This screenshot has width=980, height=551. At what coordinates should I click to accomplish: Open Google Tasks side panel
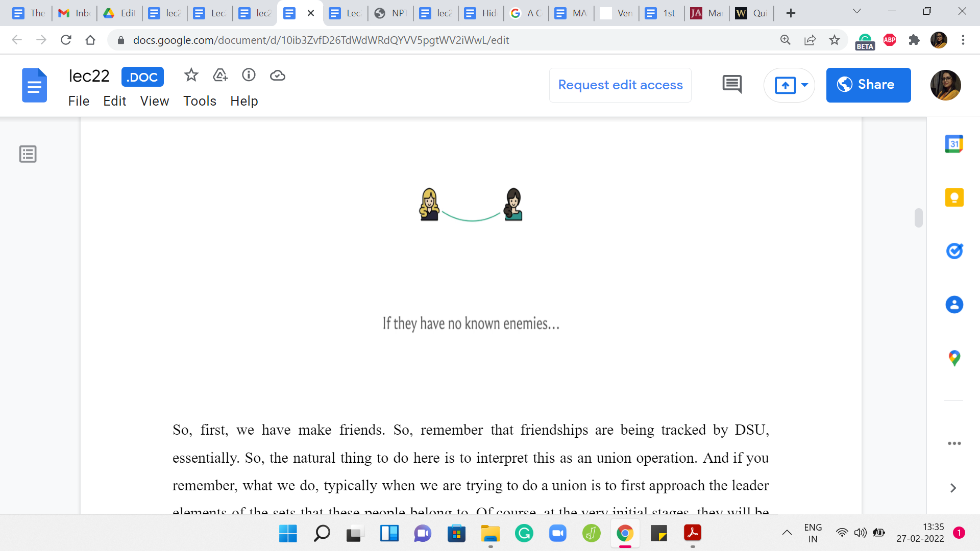[953, 251]
